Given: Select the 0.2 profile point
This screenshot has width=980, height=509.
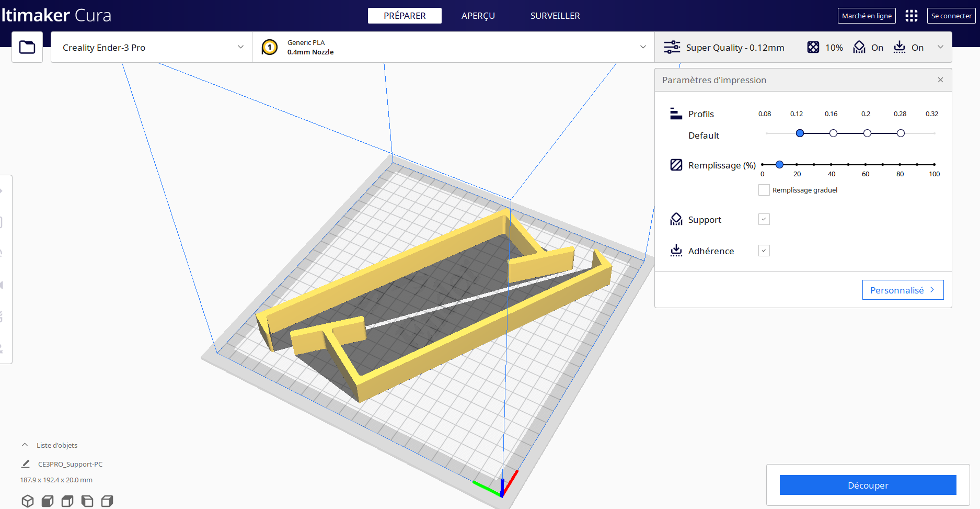Looking at the screenshot, I should [867, 133].
